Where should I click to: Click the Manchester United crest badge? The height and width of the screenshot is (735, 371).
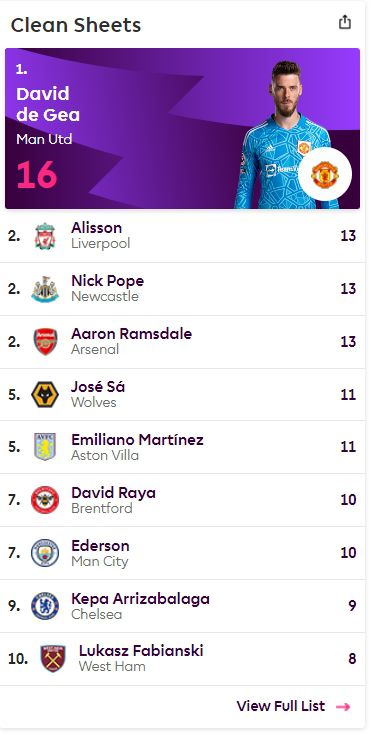click(325, 174)
